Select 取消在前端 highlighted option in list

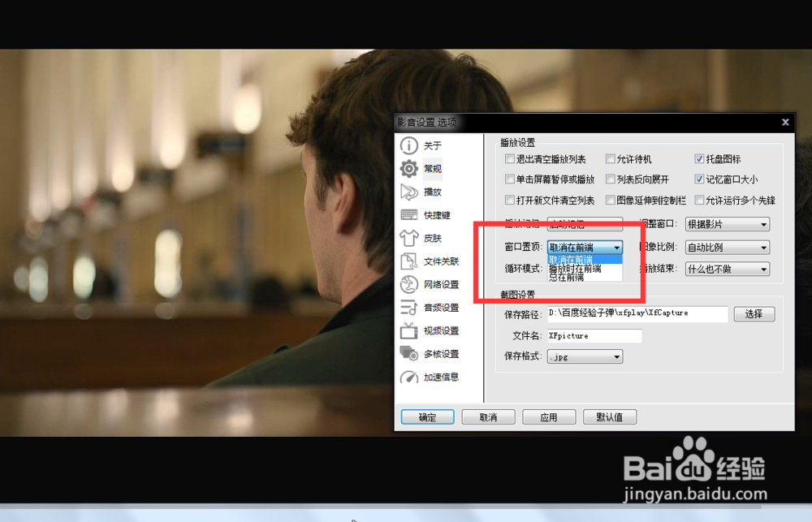point(585,260)
